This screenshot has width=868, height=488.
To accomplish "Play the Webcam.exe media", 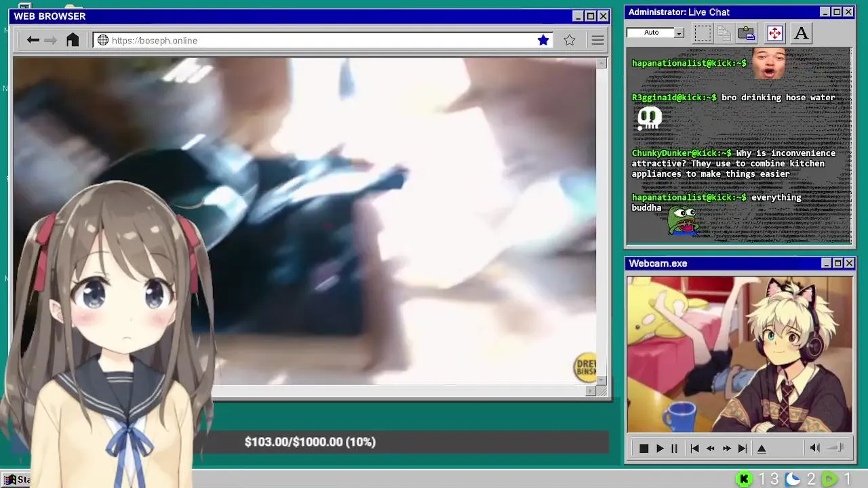I will point(659,448).
